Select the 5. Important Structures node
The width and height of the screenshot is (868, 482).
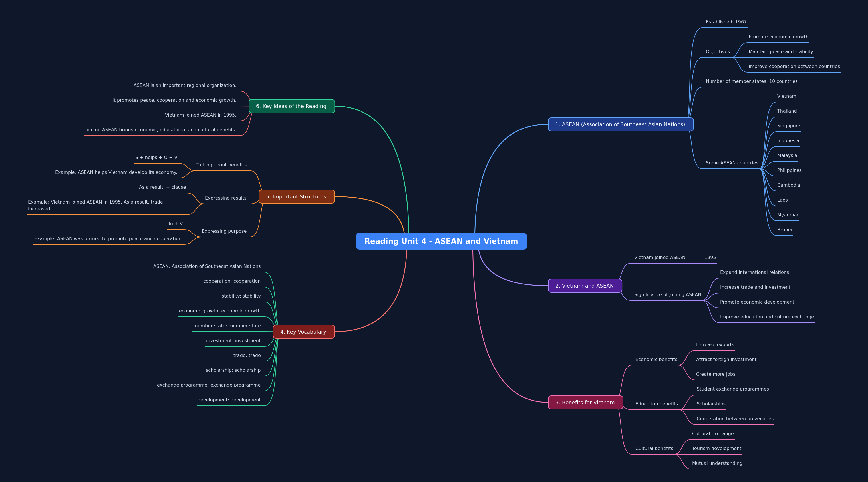296,197
